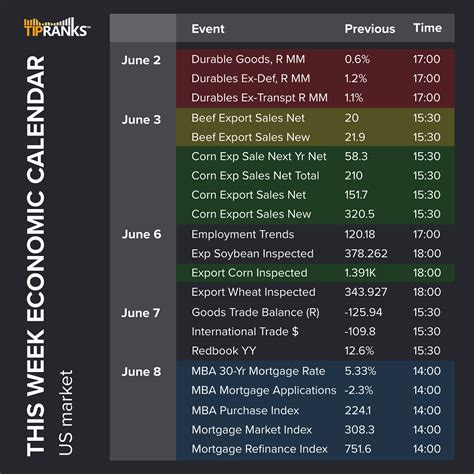Open the Export Corn Inspected row
Image resolution: width=474 pixels, height=474 pixels.
click(315, 273)
